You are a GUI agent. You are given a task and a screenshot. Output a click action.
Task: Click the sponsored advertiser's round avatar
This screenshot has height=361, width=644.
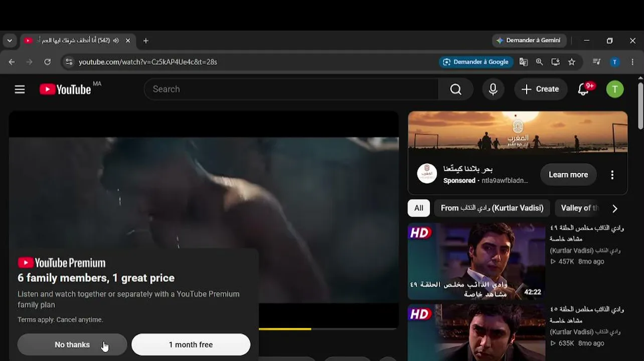pos(427,173)
